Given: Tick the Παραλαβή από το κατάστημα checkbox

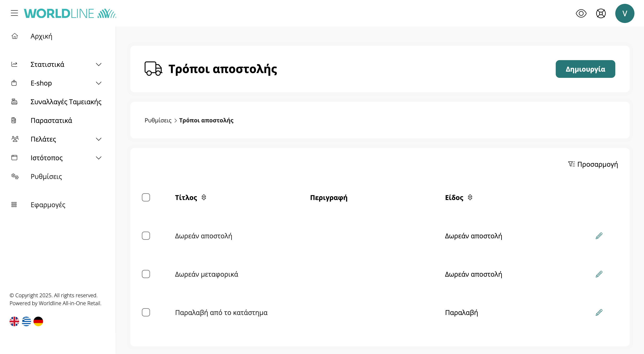Looking at the screenshot, I should (146, 312).
